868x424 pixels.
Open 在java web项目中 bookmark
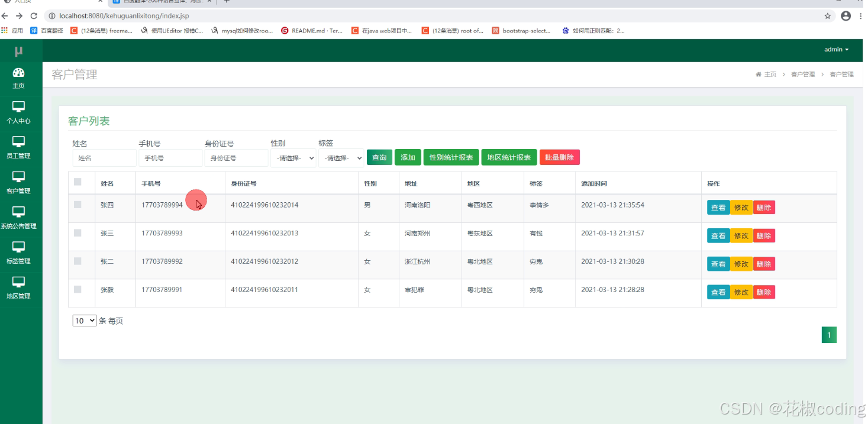click(382, 31)
